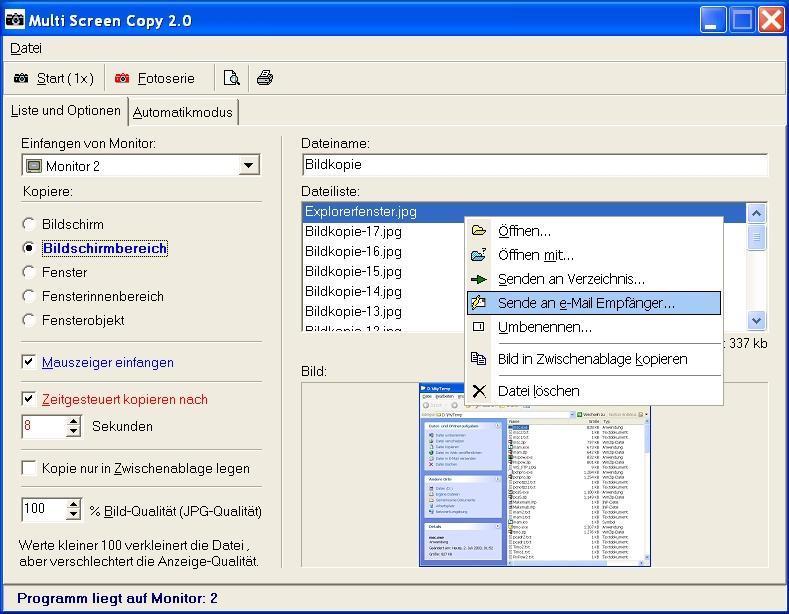This screenshot has width=789, height=614.
Task: Select Bildkopie-14.jpg in file list
Action: [x=353, y=291]
